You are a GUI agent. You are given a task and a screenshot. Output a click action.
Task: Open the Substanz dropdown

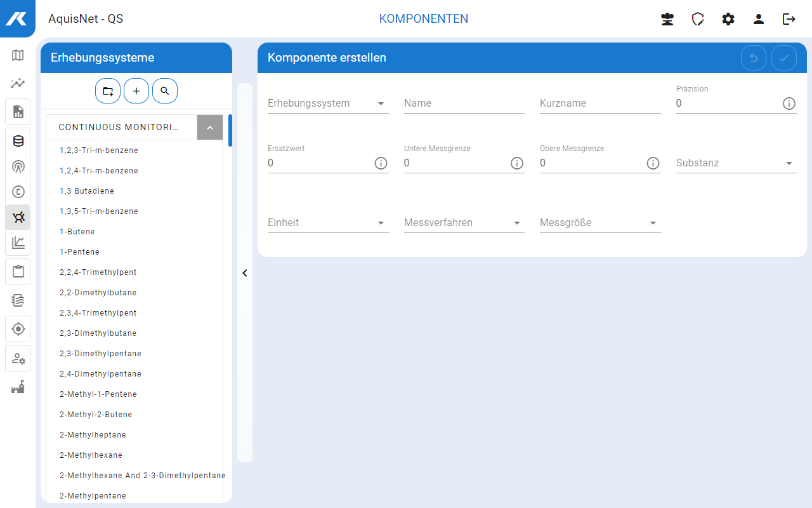[736, 163]
